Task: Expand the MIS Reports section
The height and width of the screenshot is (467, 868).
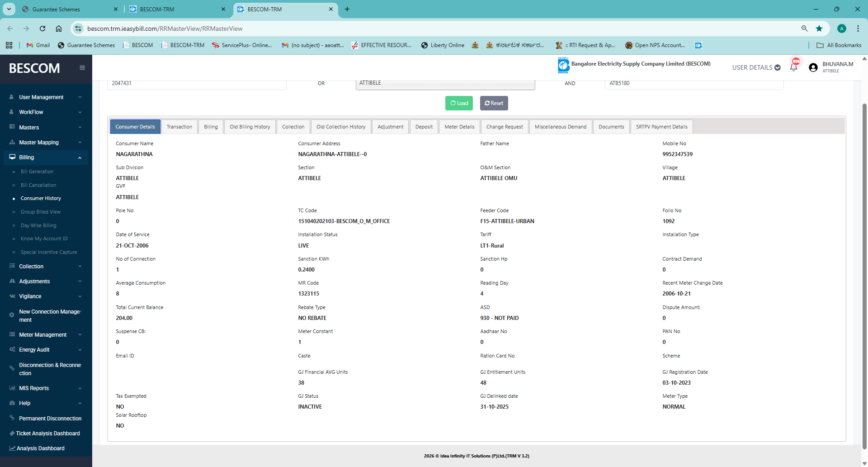Action: click(x=46, y=388)
